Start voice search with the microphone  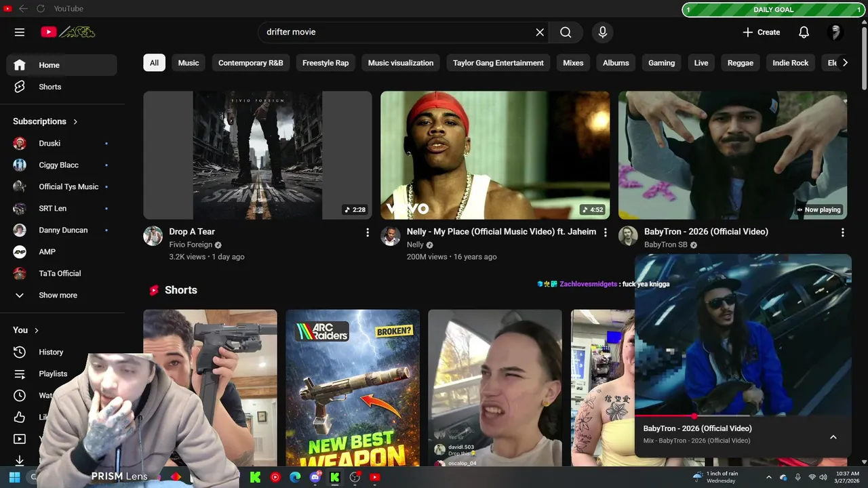pyautogui.click(x=602, y=32)
